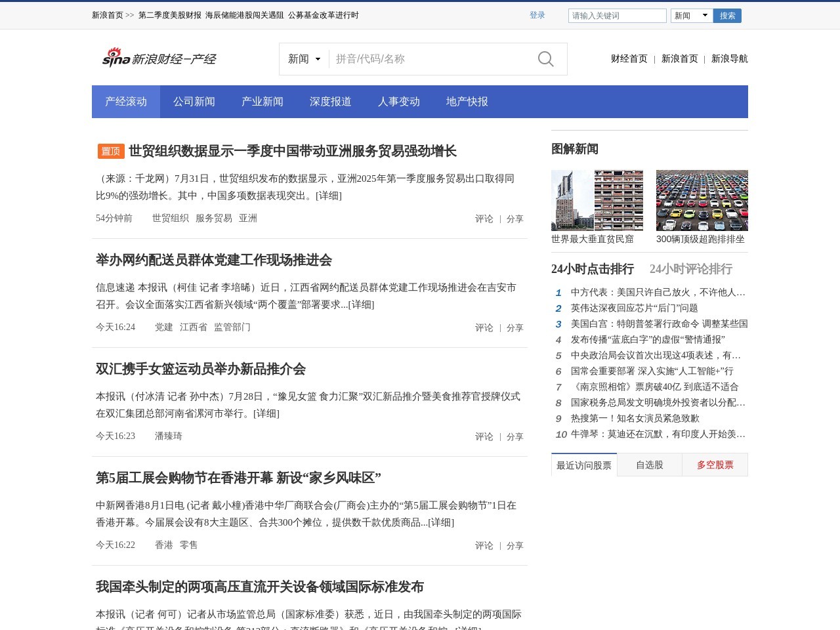This screenshot has height=630, width=840.
Task: Open ranked item 《南京照相馆》票房破40亿
Action: coord(654,387)
